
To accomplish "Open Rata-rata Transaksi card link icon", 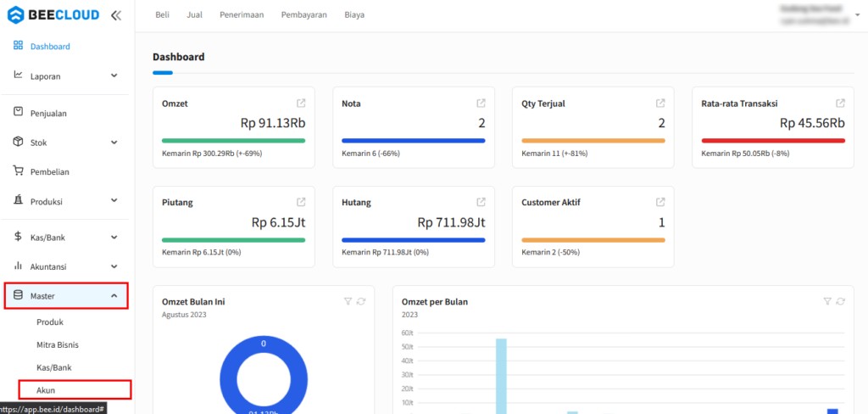I will pyautogui.click(x=840, y=103).
